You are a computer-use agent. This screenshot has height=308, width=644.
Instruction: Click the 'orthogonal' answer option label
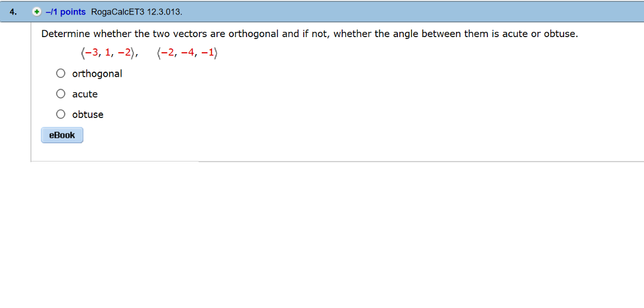[x=97, y=74]
